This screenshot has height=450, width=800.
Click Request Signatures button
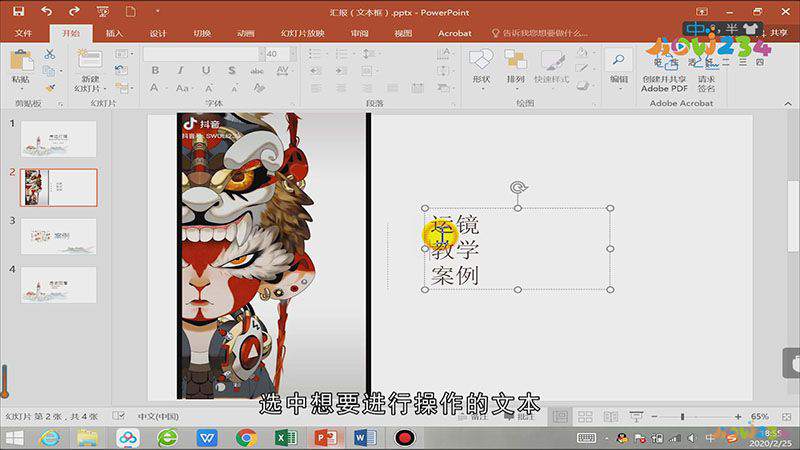click(707, 74)
